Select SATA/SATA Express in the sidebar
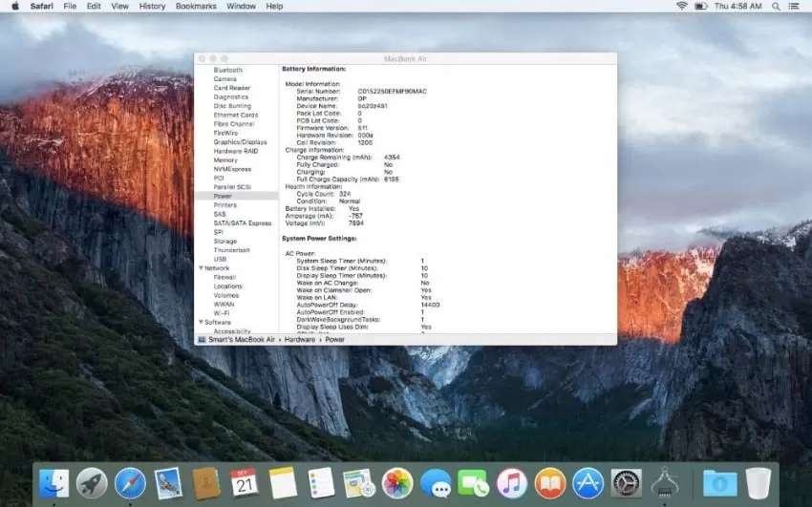 tap(243, 223)
